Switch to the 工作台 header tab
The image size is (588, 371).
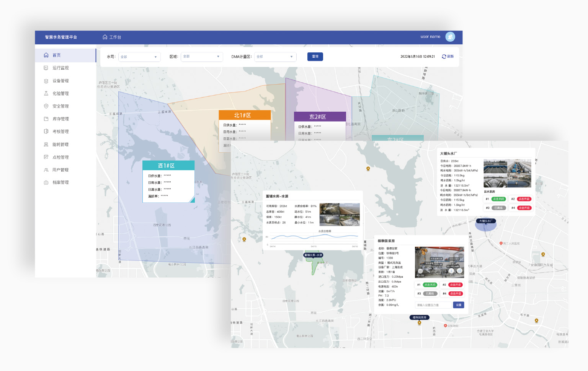pyautogui.click(x=112, y=37)
